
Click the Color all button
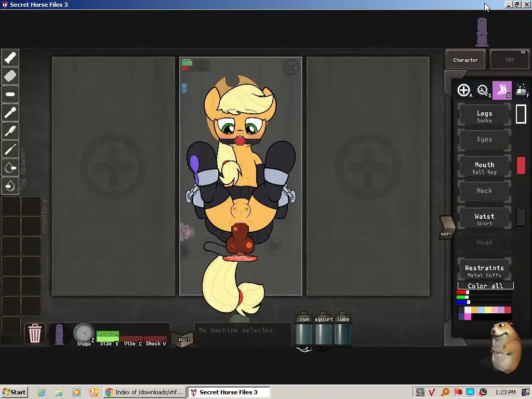[485, 286]
